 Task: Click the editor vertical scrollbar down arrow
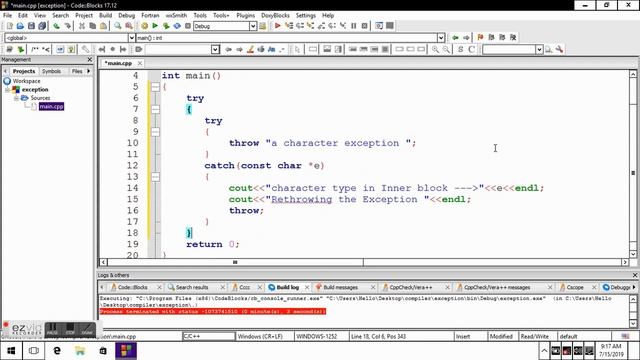point(633,254)
